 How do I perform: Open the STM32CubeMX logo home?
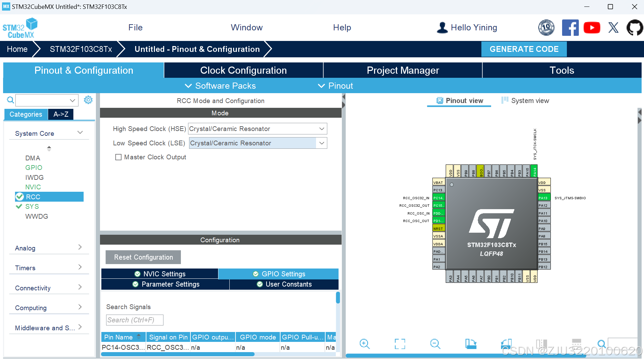pyautogui.click(x=20, y=28)
